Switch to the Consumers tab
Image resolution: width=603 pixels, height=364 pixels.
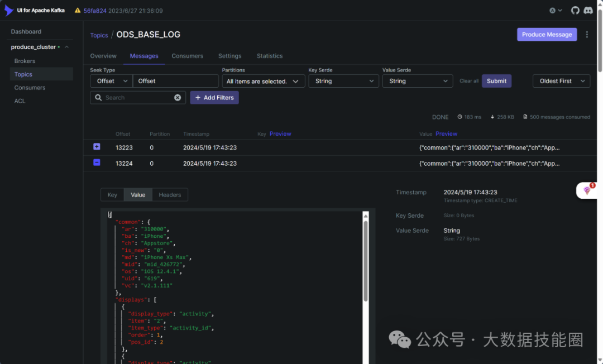(x=187, y=56)
